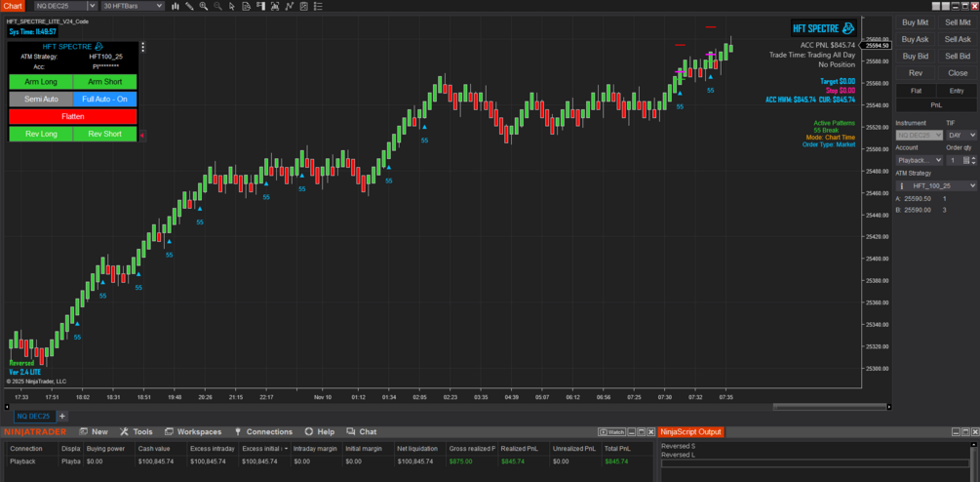Open the strategies icon in toolbar
The image size is (980, 482).
(x=290, y=6)
